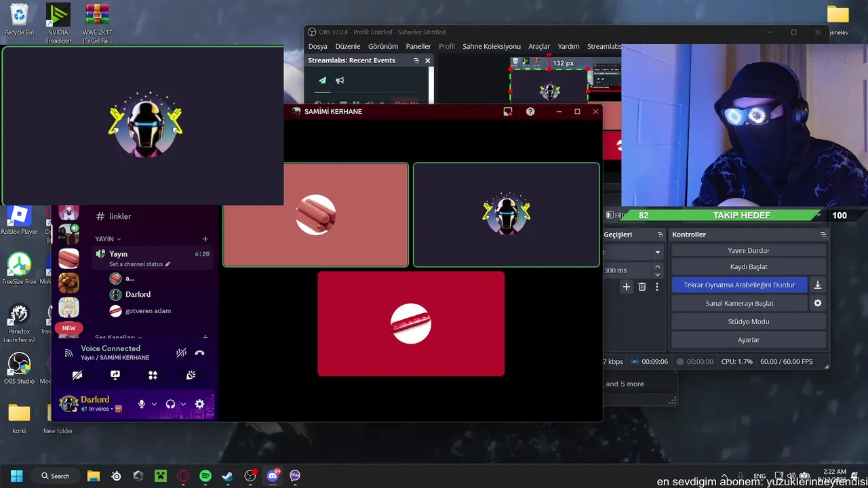Save replay buffer with download icon
Viewport: 868px width, 488px height.
(x=818, y=285)
